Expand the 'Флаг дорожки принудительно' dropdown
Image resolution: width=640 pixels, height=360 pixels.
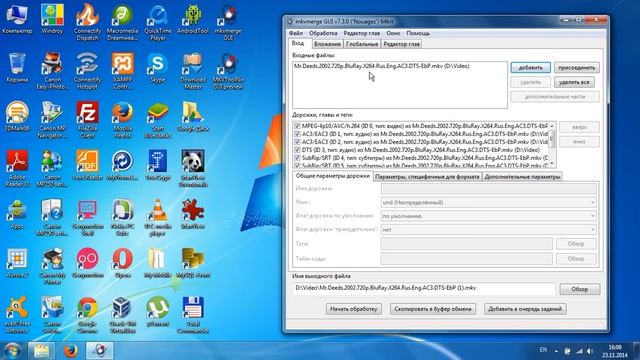tap(489, 229)
